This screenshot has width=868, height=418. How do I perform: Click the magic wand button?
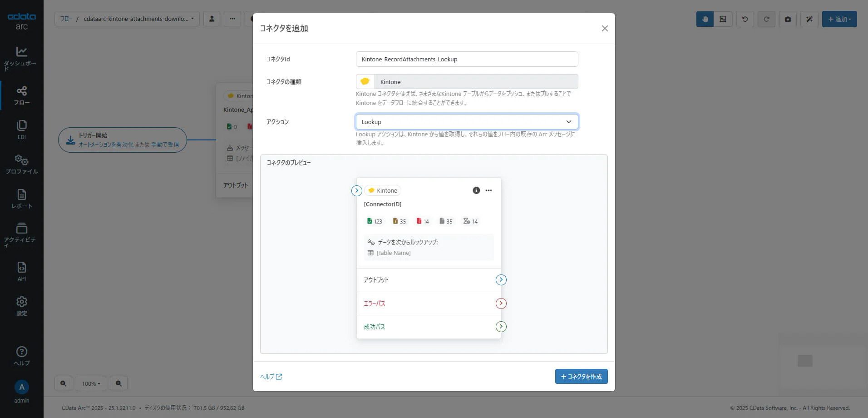809,19
